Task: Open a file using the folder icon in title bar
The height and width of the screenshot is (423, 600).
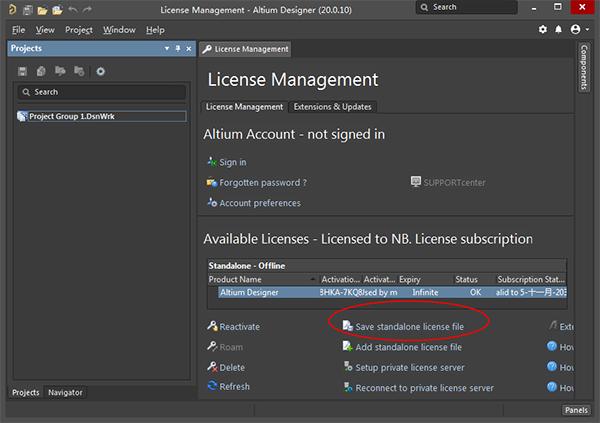Action: (x=42, y=10)
